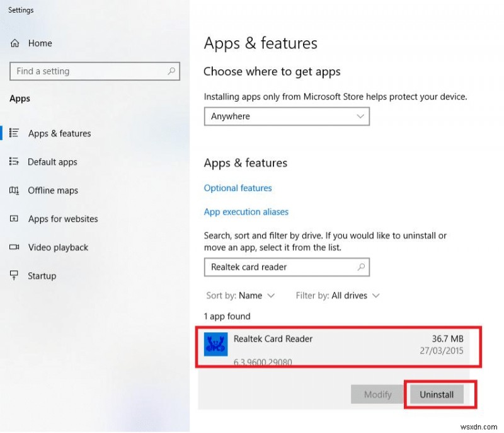Open the App execution aliases link
Viewport: 504px width, 433px height.
pyautogui.click(x=246, y=212)
